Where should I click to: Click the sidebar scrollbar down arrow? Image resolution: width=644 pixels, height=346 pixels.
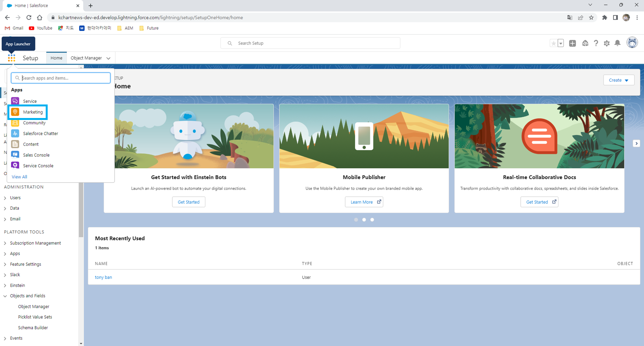pos(81,343)
